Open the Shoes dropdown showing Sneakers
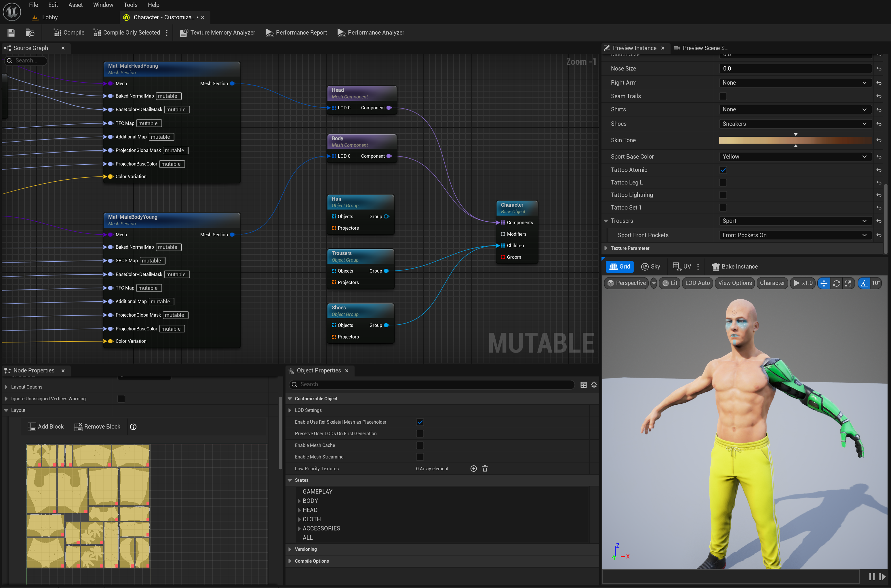 [x=795, y=124]
